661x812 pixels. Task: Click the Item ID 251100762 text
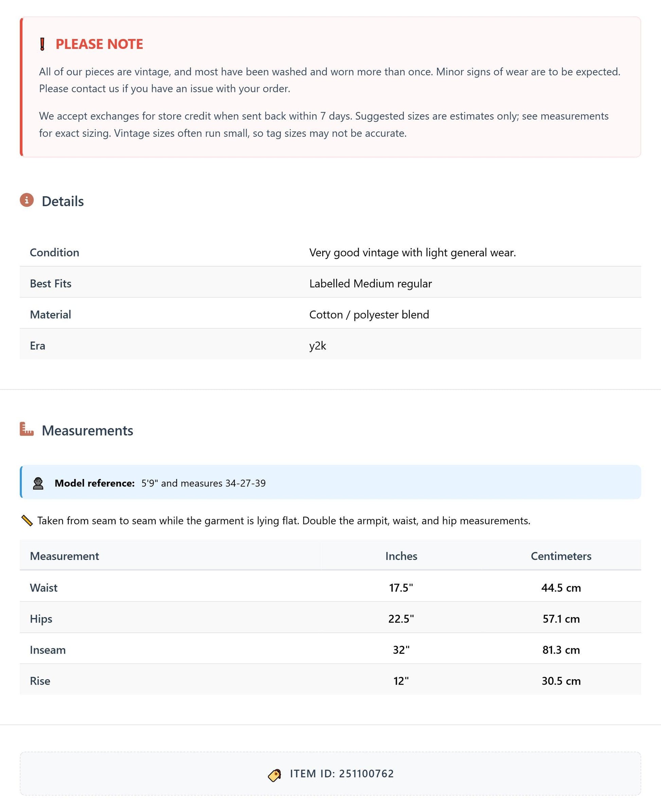tap(342, 774)
